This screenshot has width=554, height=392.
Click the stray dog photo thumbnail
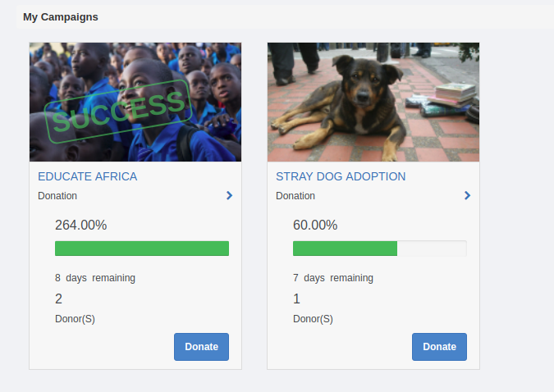373,102
